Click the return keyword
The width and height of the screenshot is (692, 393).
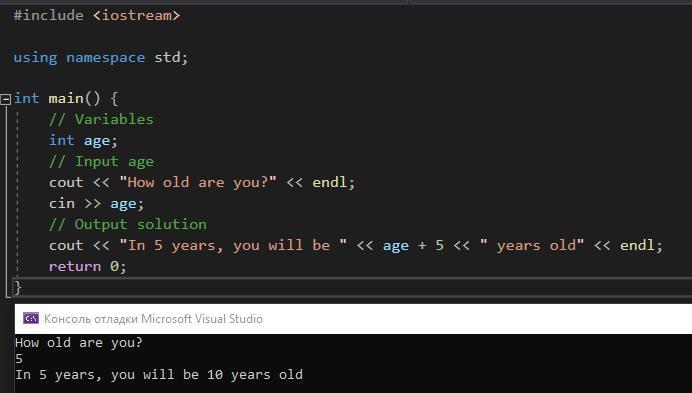pyautogui.click(x=75, y=266)
